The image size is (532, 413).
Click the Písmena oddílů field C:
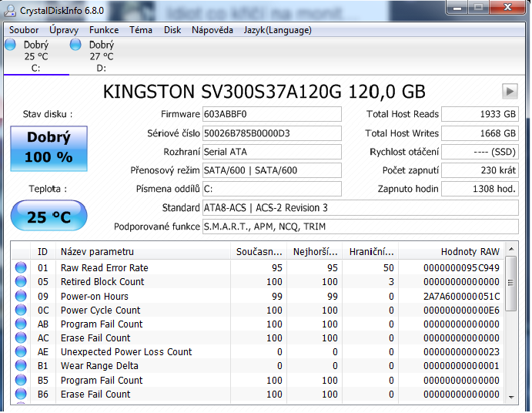pos(272,189)
